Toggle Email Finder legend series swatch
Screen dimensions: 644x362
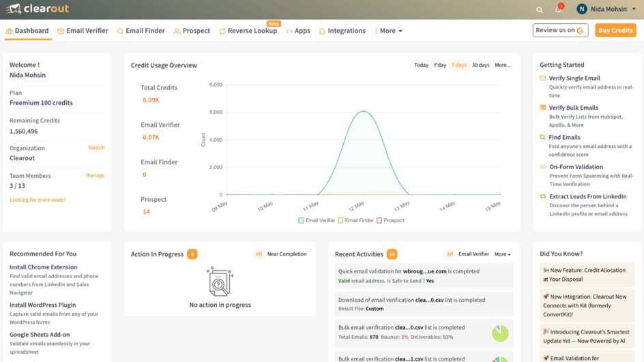pos(340,221)
